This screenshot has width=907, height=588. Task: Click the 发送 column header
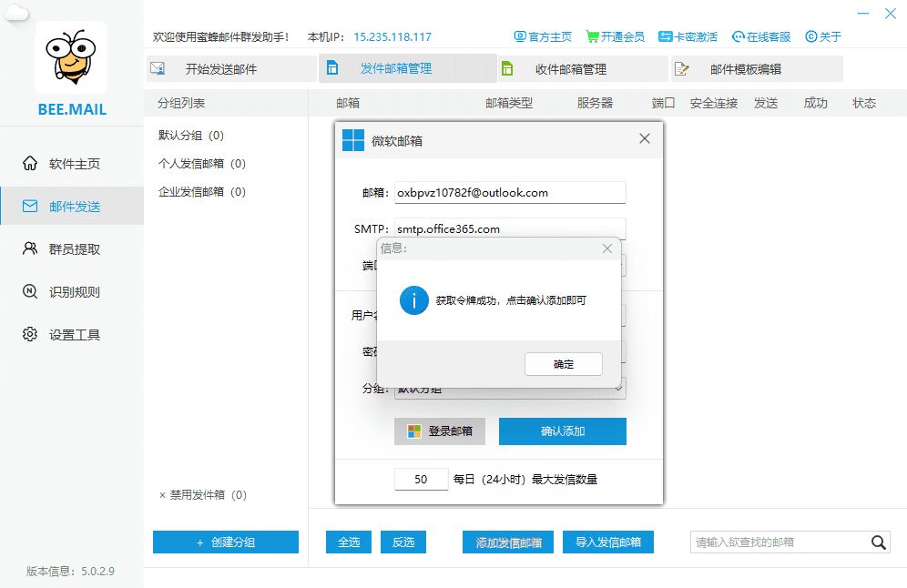pos(766,103)
